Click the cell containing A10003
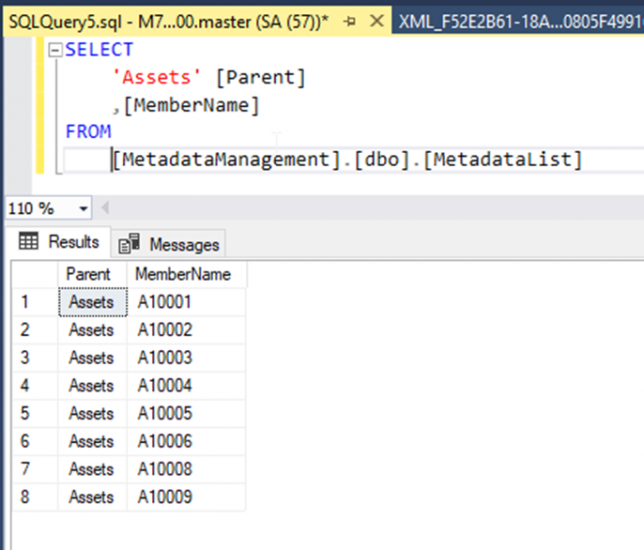 click(165, 358)
